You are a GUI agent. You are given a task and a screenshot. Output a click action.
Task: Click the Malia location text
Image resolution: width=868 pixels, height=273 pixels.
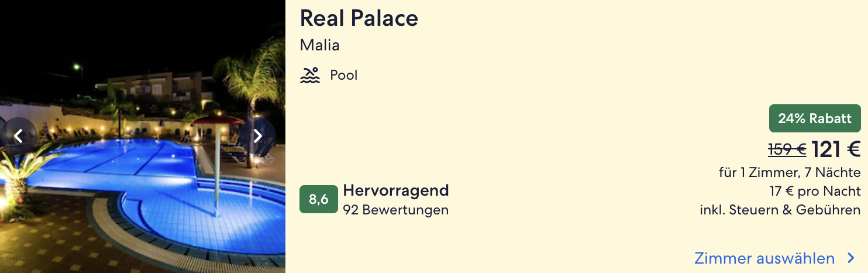pyautogui.click(x=319, y=45)
